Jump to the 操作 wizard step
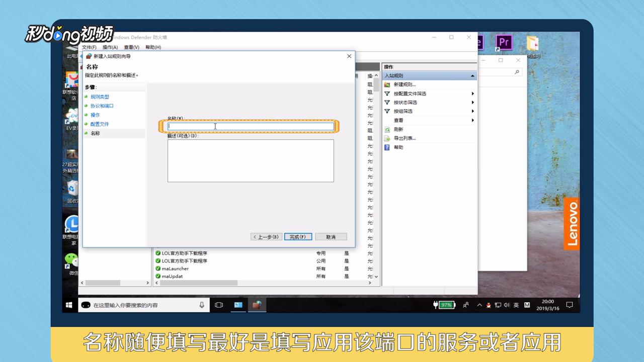This screenshot has width=644, height=362. click(x=95, y=115)
